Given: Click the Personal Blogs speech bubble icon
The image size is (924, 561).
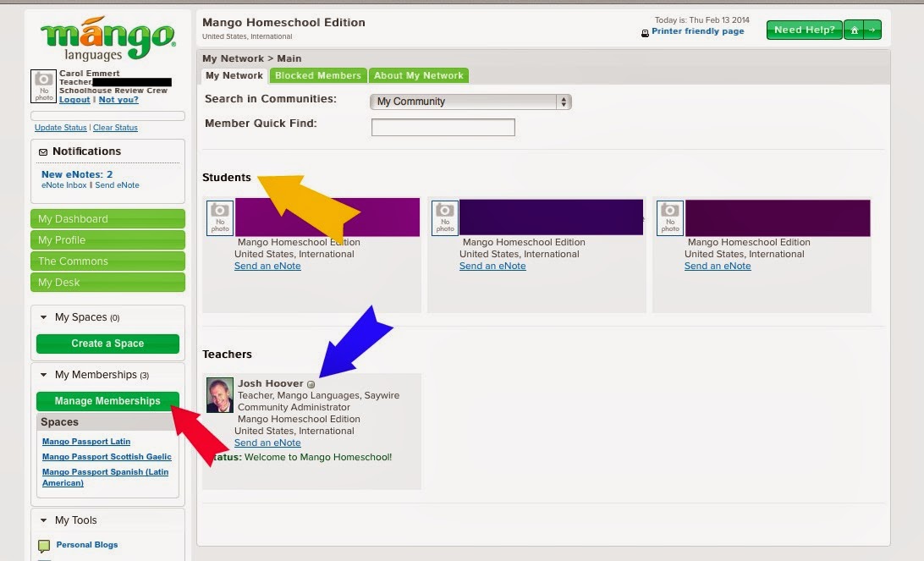Looking at the screenshot, I should click(x=44, y=546).
